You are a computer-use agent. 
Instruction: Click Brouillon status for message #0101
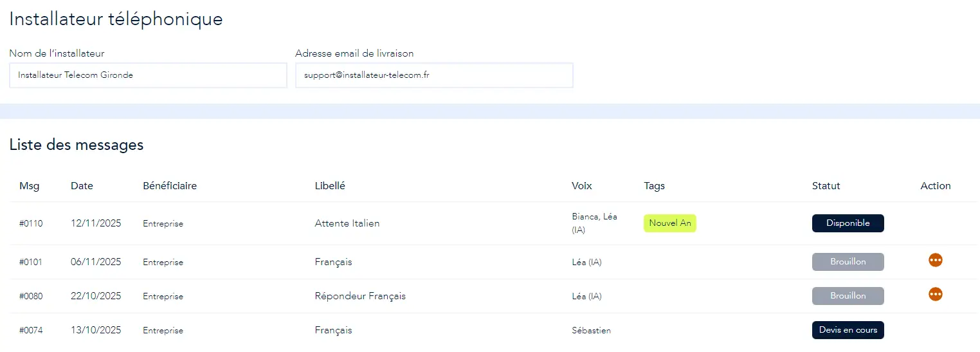[x=848, y=262]
